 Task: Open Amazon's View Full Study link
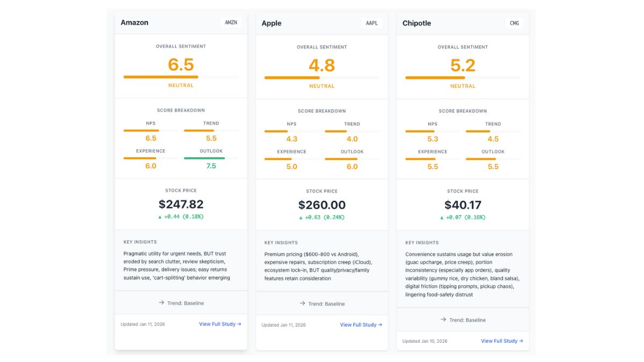(220, 324)
